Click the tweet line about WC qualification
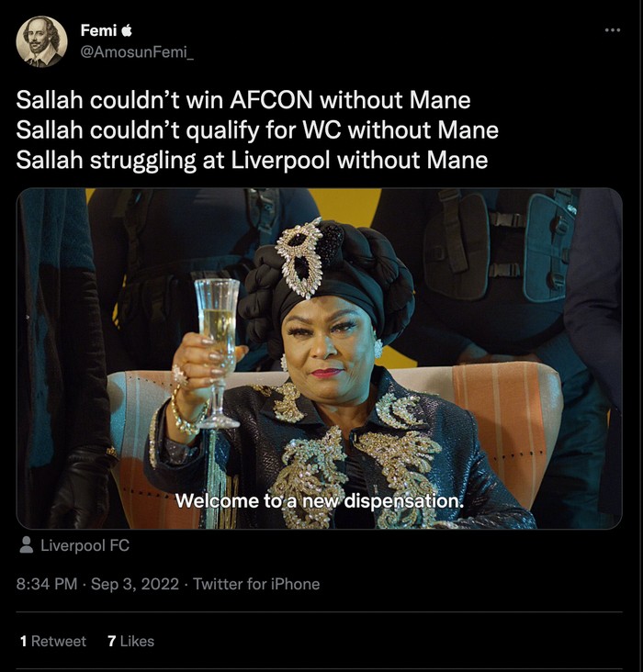The width and height of the screenshot is (643, 672). coord(257,130)
